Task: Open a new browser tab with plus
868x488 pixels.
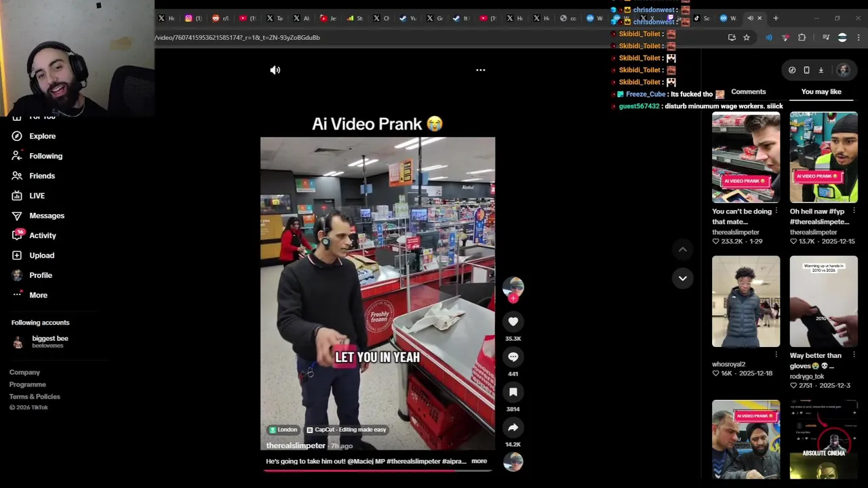Action: click(x=776, y=18)
